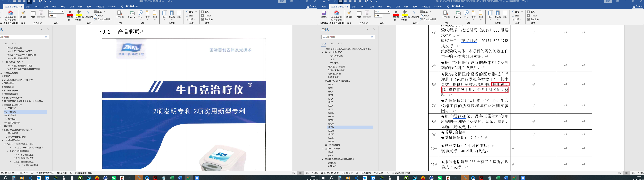The height and width of the screenshot is (180, 644).
Task: Click the save icon in right window quick access bar
Action: [x=324, y=1]
